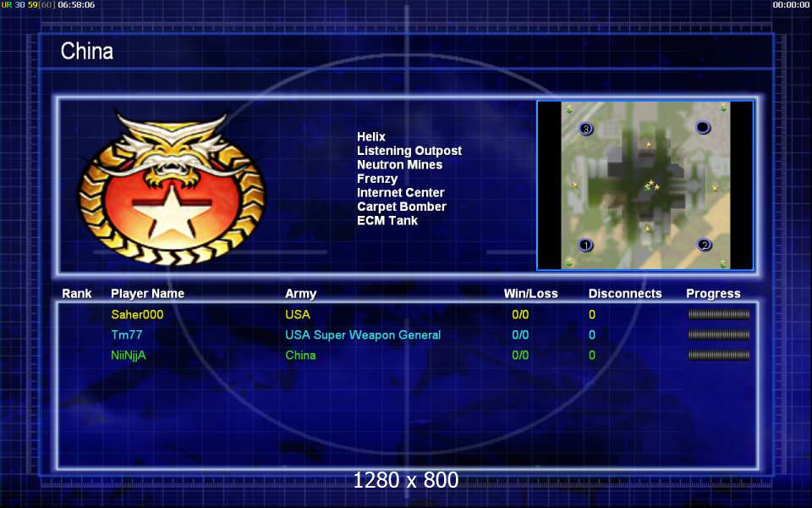
Task: Select the unnumbered black start marker on minimap
Action: 703,128
